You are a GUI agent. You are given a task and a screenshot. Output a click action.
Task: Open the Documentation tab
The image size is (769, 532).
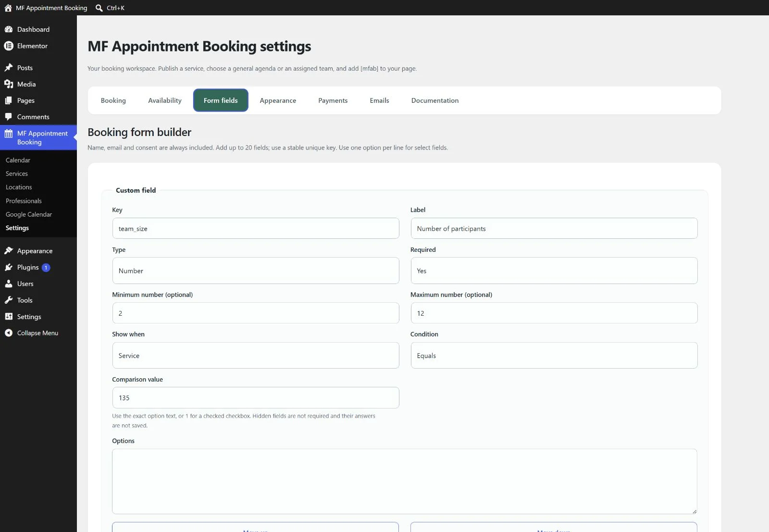pyautogui.click(x=435, y=100)
